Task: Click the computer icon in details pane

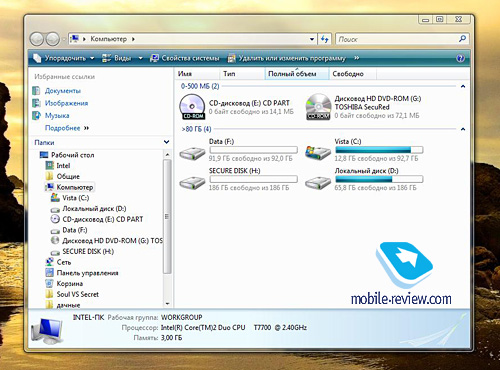Action: (x=47, y=331)
